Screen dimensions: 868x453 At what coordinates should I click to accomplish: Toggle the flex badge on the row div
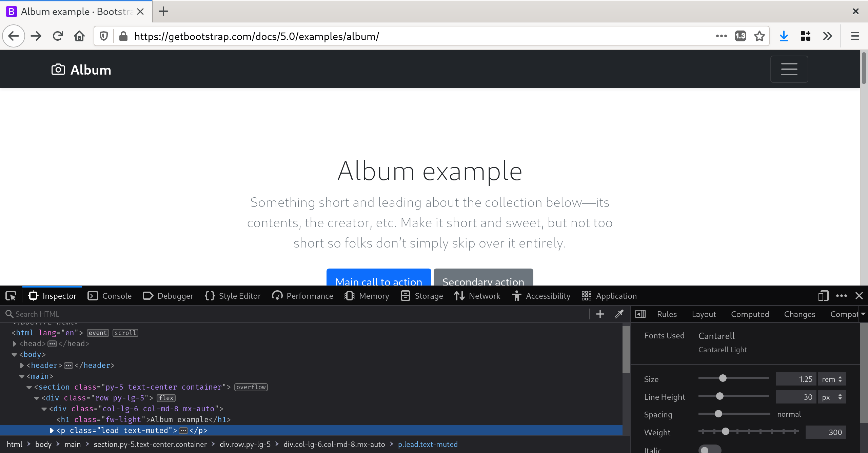166,398
